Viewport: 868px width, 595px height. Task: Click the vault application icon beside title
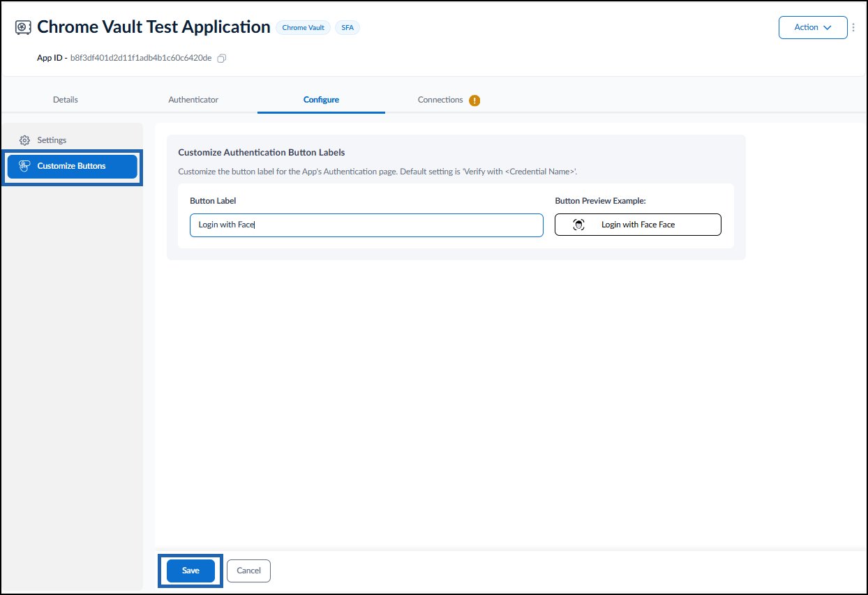pos(23,27)
